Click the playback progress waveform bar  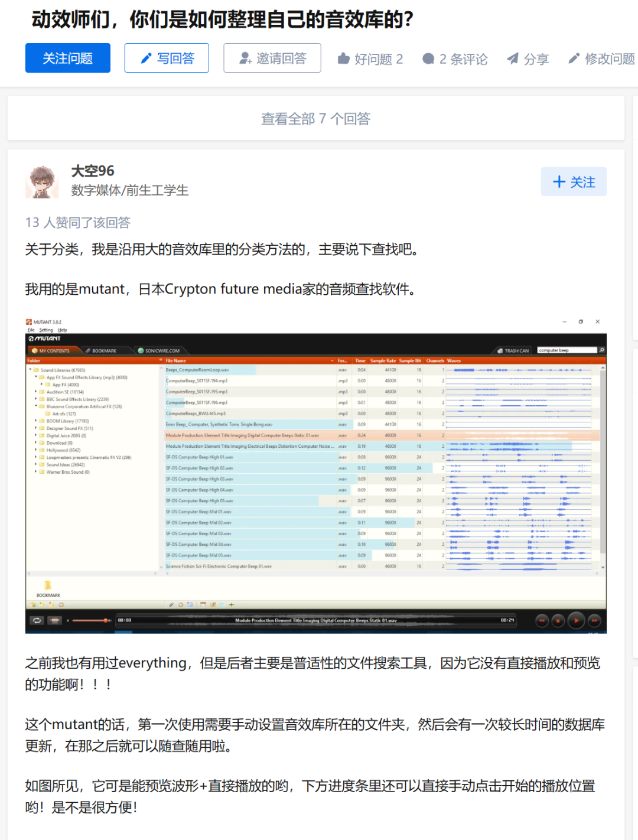pos(316,620)
